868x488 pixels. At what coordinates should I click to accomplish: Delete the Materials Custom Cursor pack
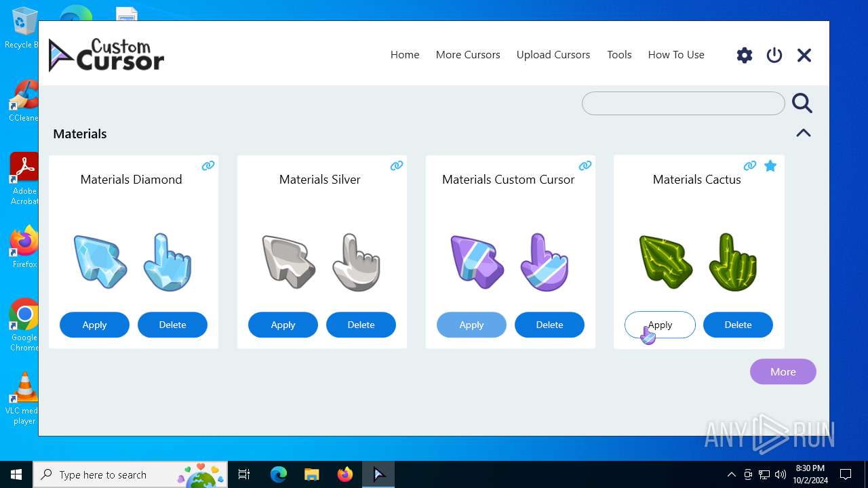[549, 325]
